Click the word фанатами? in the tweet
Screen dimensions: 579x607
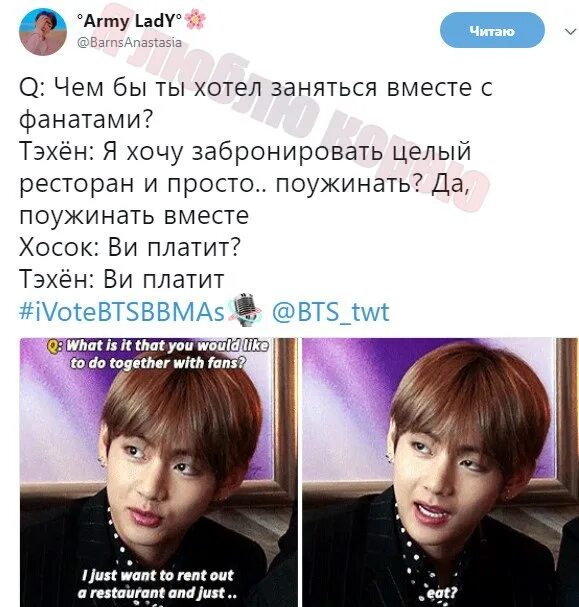86,120
